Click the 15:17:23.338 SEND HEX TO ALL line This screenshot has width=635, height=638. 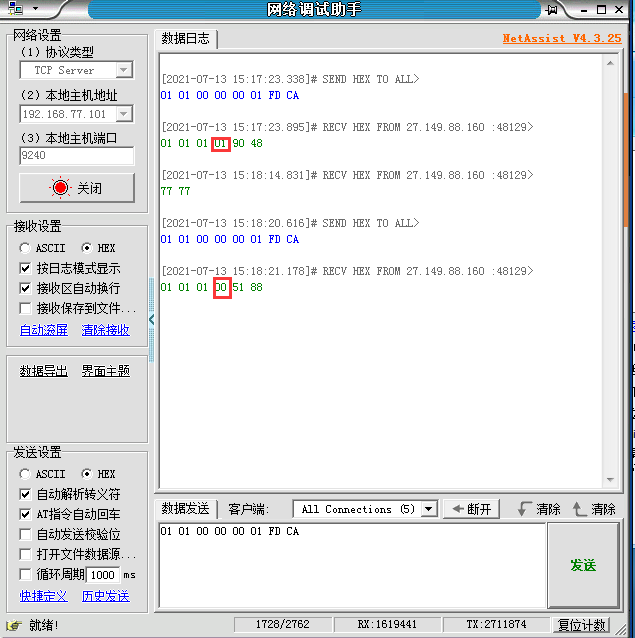point(290,79)
